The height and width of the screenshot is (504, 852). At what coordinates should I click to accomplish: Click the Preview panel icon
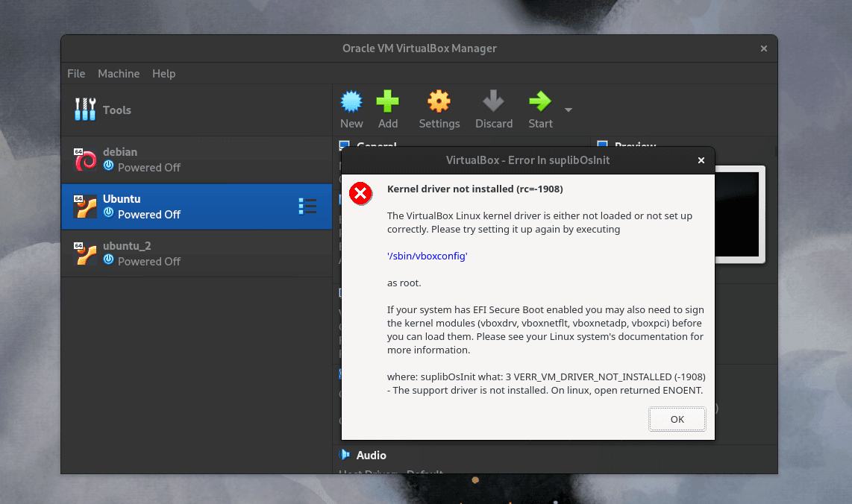click(601, 146)
